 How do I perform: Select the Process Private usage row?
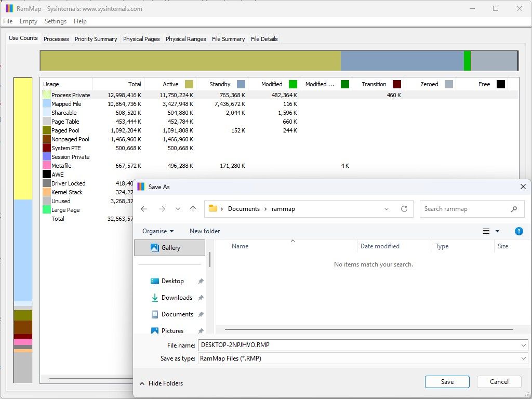pyautogui.click(x=280, y=95)
